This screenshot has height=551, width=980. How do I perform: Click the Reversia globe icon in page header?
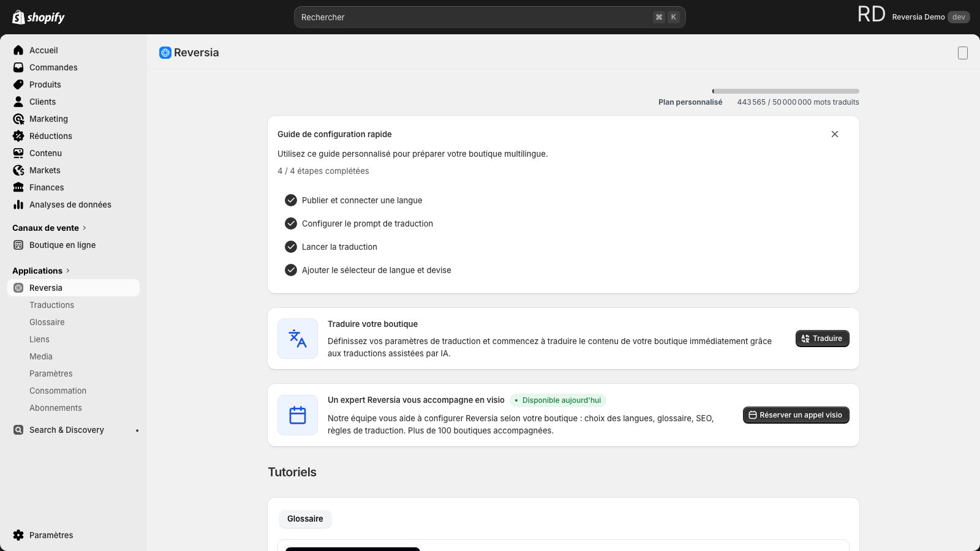click(x=165, y=53)
